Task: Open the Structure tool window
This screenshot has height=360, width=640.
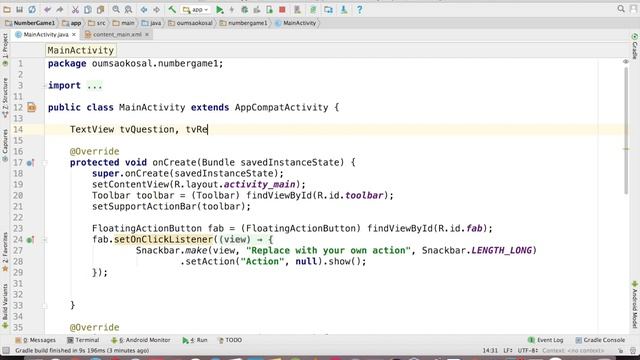Action: pos(5,98)
